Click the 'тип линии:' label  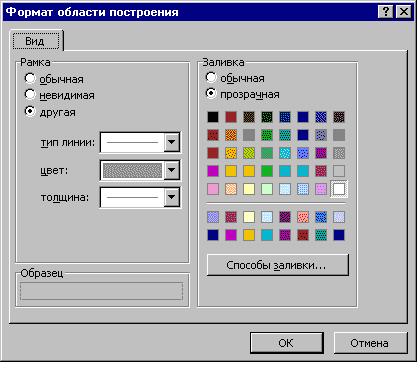(68, 143)
